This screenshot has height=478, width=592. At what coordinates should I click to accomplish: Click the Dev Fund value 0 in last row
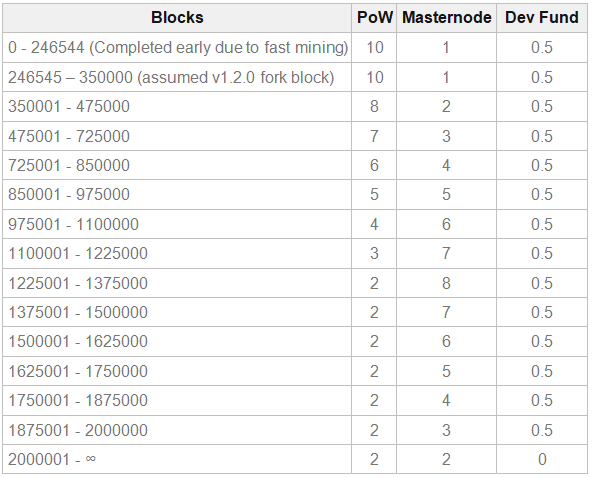[542, 459]
